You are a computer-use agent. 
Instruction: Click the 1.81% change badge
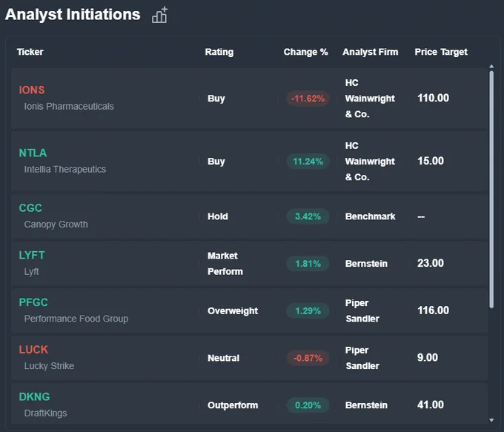(308, 264)
